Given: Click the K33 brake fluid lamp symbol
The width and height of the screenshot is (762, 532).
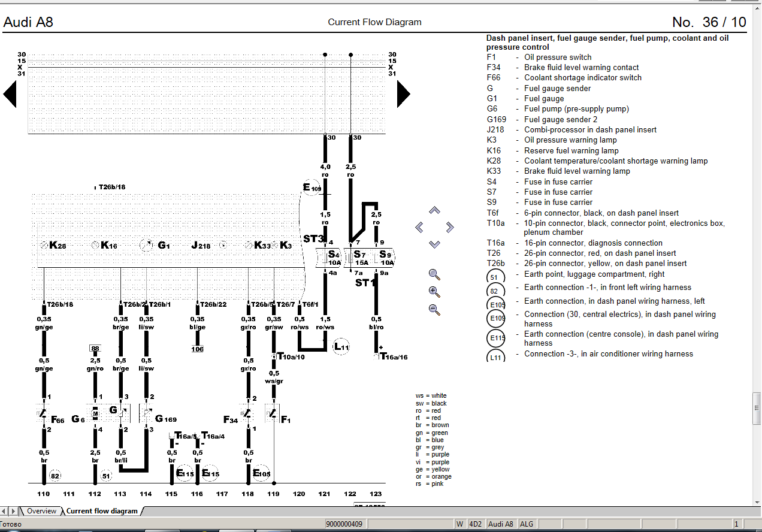Looking at the screenshot, I should 249,245.
